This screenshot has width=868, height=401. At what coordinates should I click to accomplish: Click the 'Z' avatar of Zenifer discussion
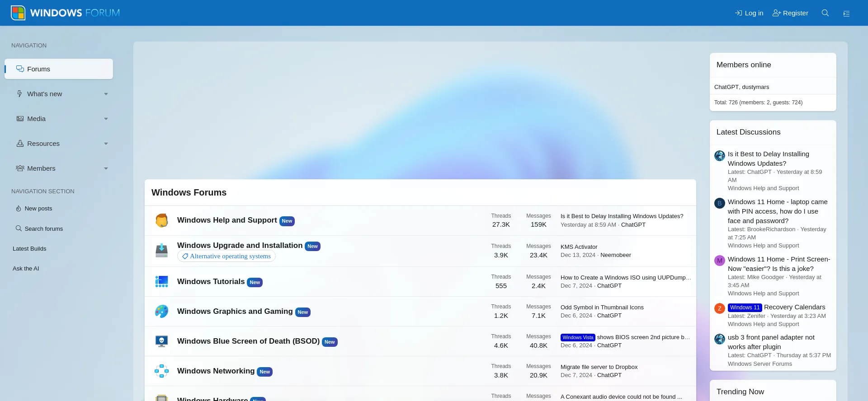(720, 308)
